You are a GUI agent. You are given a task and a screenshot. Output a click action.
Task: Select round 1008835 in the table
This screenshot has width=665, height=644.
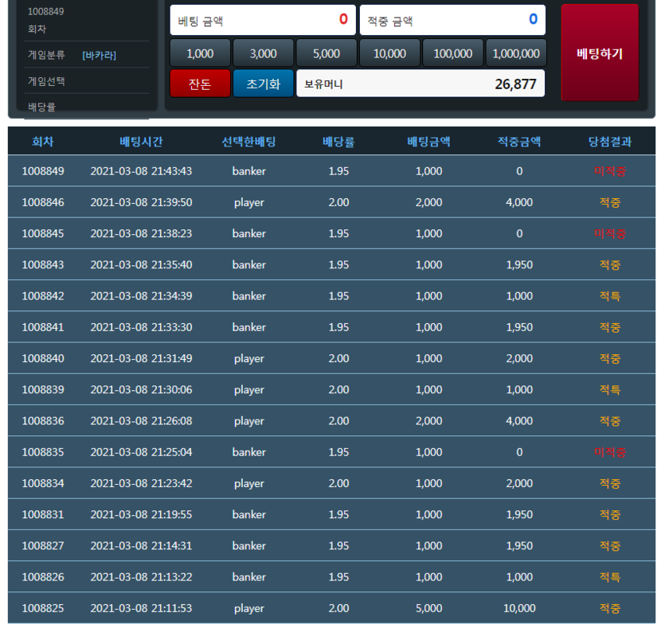(x=43, y=452)
